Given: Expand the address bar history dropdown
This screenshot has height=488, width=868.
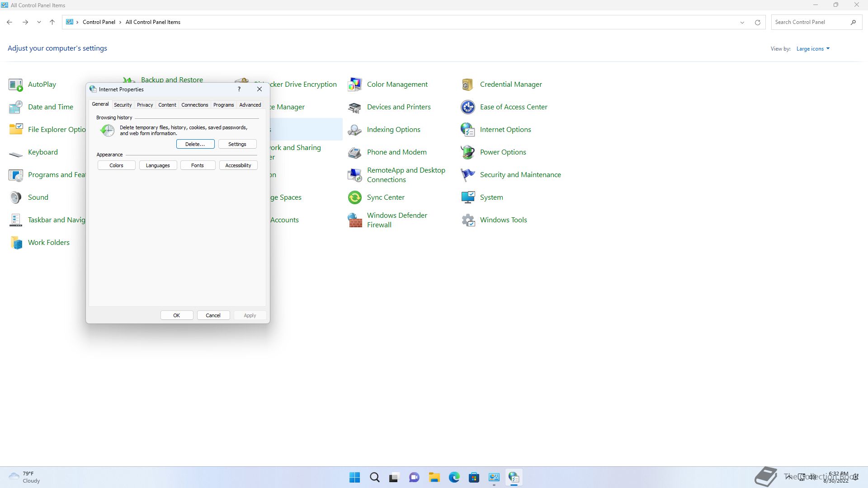Looking at the screenshot, I should click(742, 22).
